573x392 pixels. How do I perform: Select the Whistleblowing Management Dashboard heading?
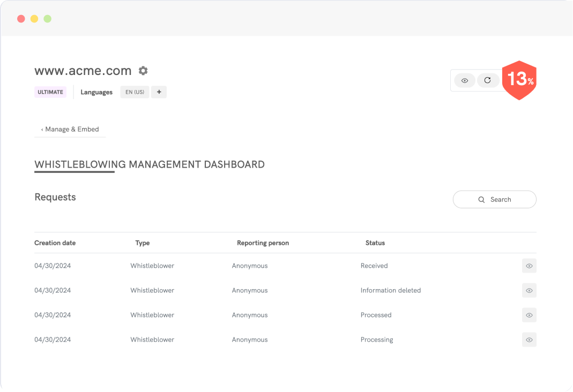point(150,164)
